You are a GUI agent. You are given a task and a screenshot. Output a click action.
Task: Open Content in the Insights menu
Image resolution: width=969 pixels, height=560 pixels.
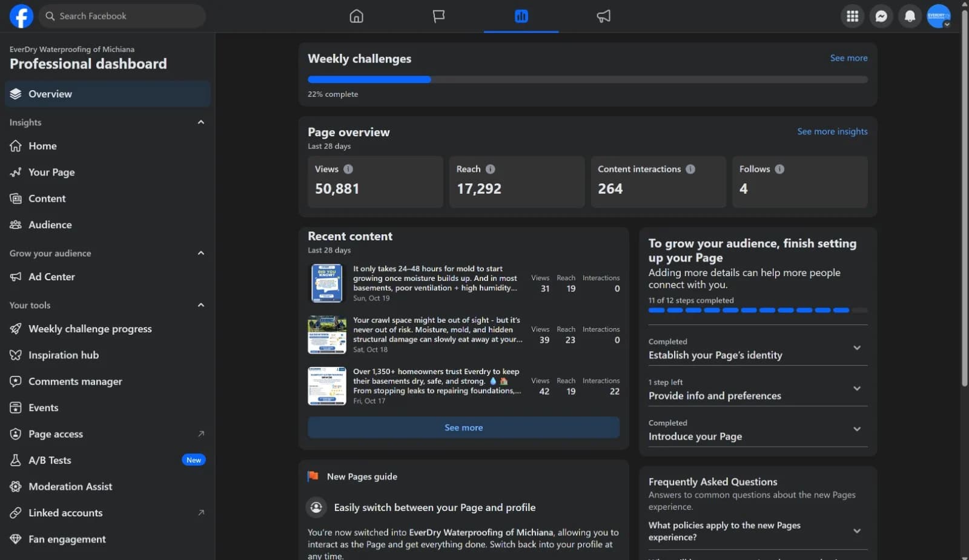click(108, 199)
